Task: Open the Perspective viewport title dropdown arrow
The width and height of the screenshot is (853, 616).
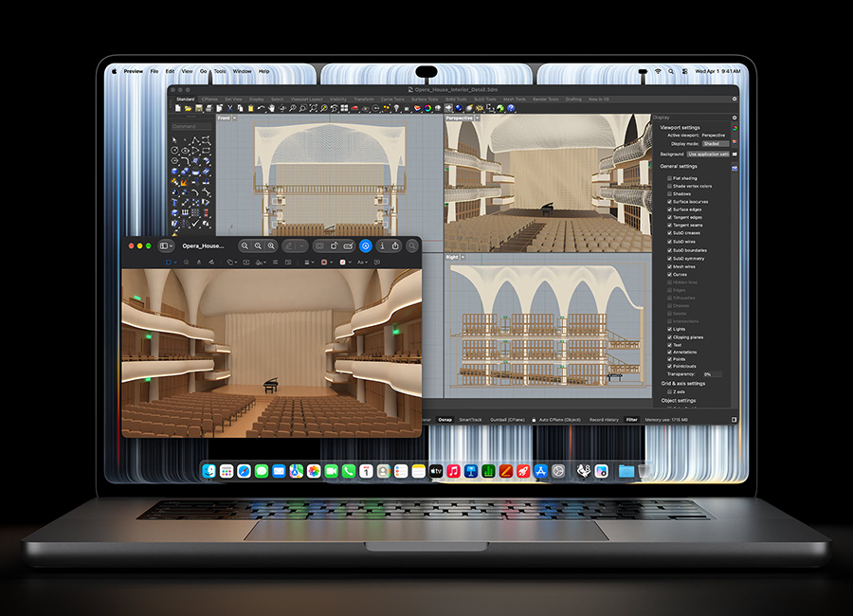Action: [478, 118]
